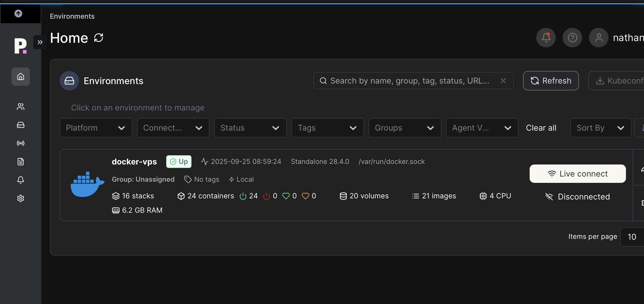Focus the environment search field
Screen dimensions: 644x304
[410, 81]
